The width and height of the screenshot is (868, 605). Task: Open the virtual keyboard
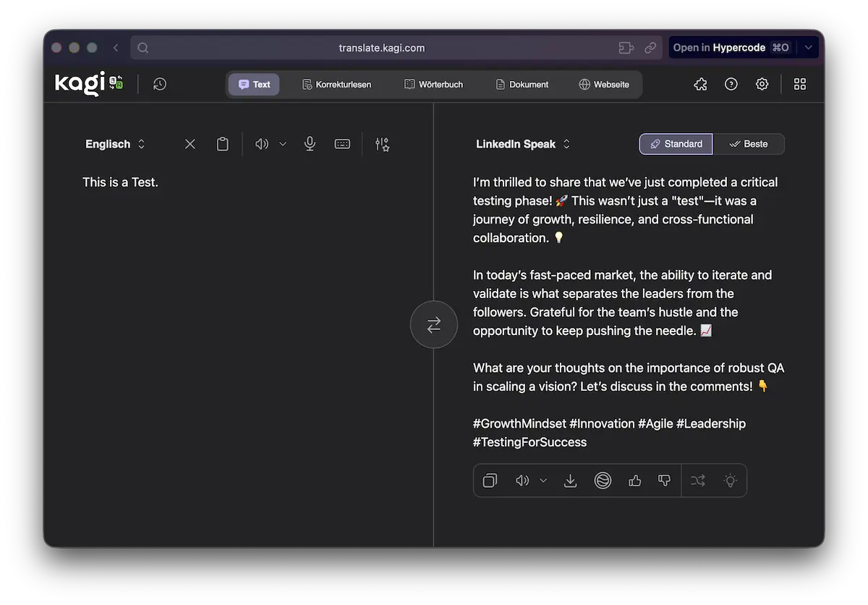coord(342,144)
